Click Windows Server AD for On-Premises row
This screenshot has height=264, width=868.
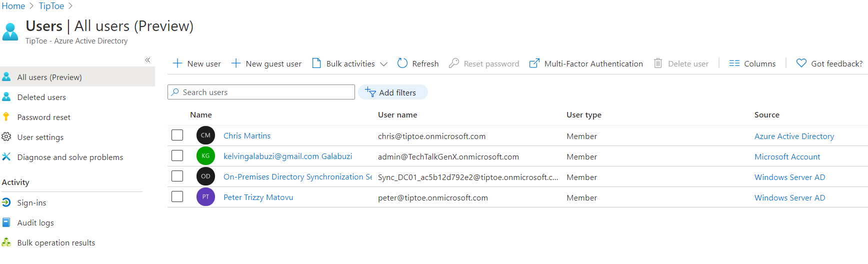[x=789, y=177]
